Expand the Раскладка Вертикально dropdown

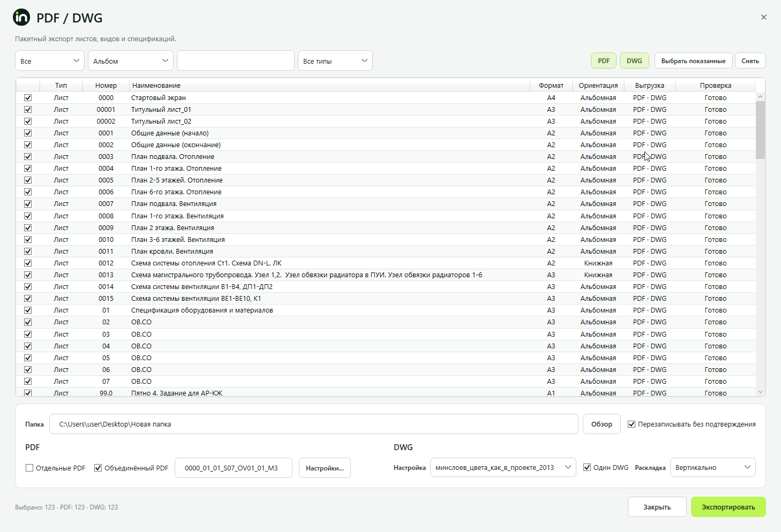point(713,467)
